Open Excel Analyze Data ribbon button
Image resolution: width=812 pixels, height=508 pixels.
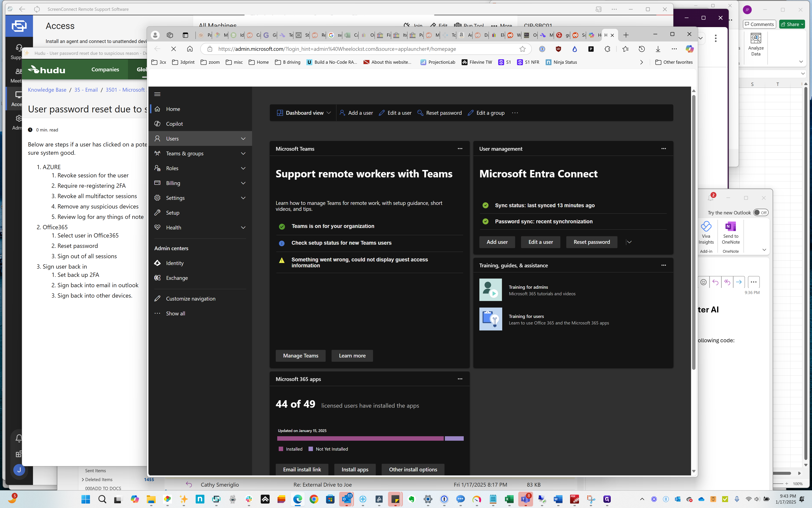coord(756,44)
